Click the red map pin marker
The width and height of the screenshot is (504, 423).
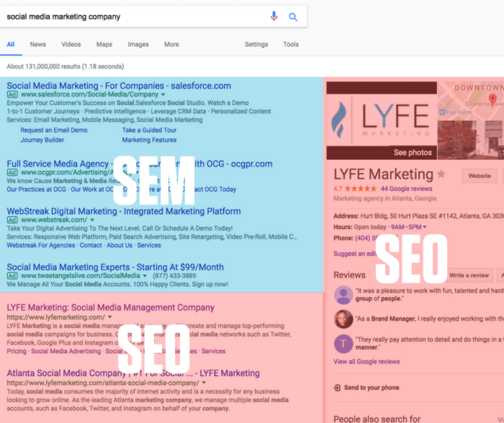[492, 99]
